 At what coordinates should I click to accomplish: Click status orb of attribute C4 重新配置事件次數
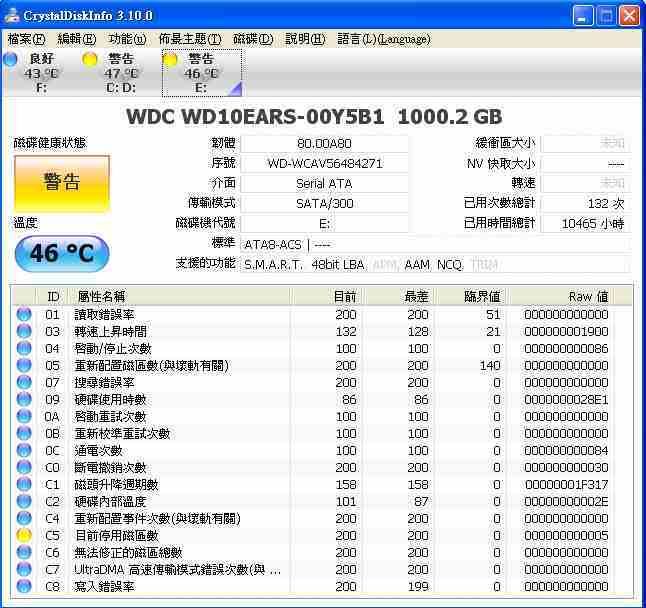tap(24, 518)
